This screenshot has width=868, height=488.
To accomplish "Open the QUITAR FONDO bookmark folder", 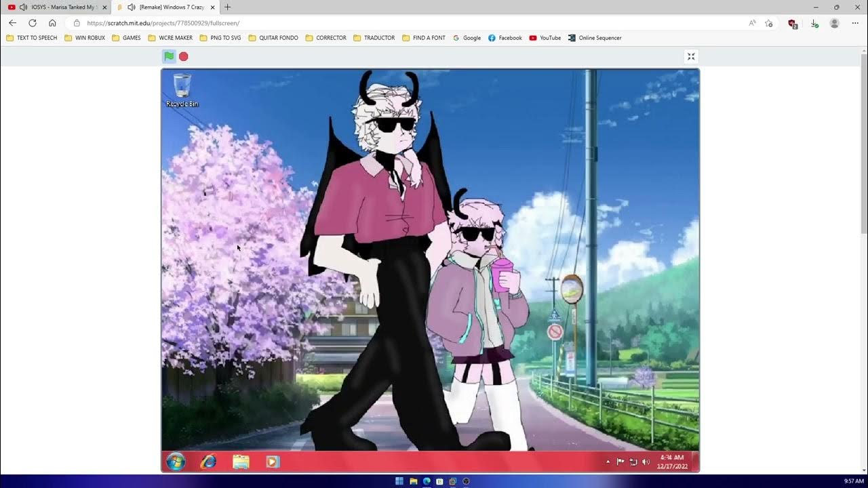I will click(273, 38).
